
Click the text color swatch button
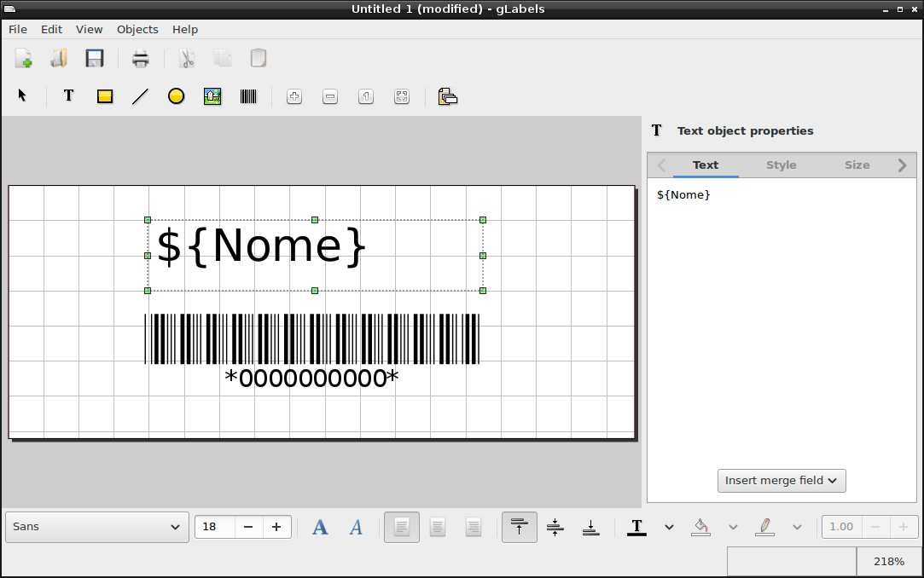tap(636, 527)
